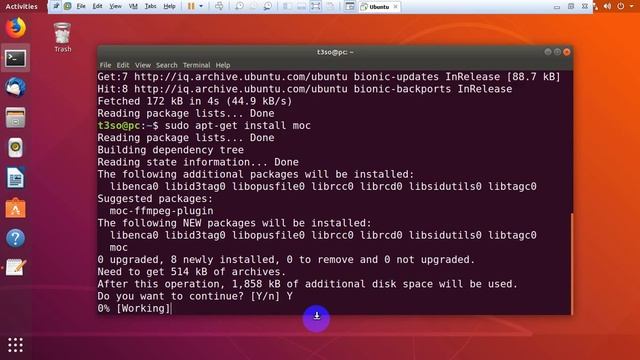Click the 'sudo apt-get install moc' command text
Viewport: 640px width, 360px height.
coord(238,125)
